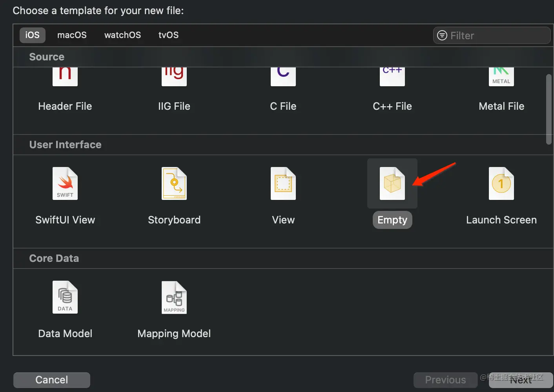Open the tvOS platform tab
The image size is (554, 392).
[x=168, y=35]
